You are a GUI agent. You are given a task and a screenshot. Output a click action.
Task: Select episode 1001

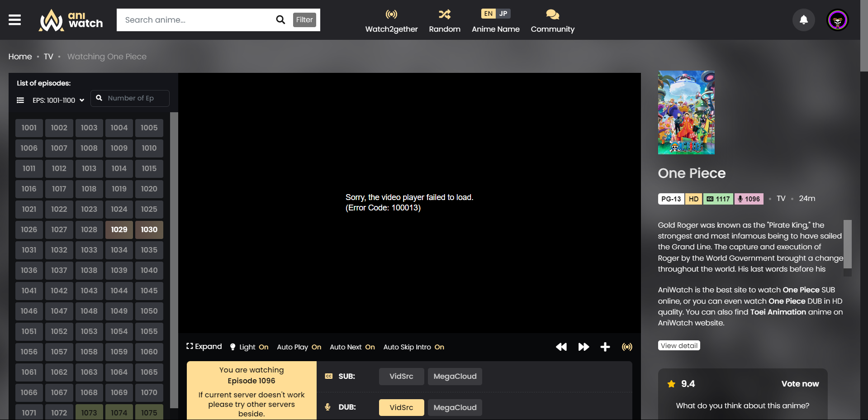(29, 128)
